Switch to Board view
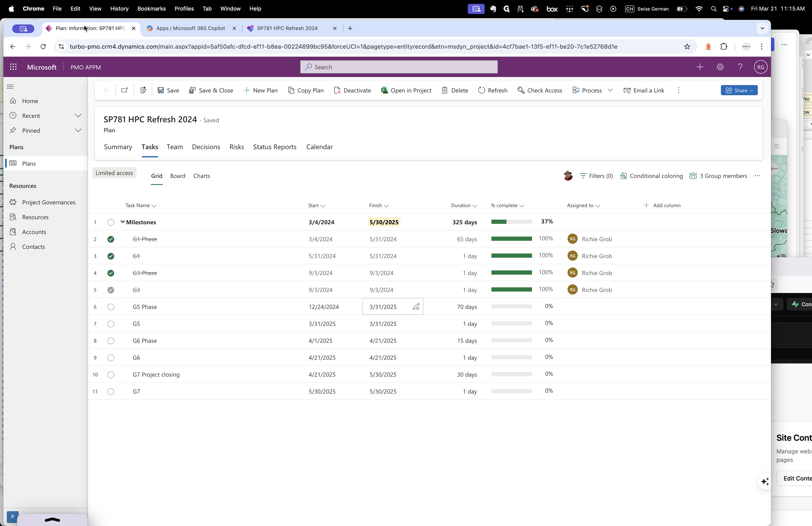Screen dimensions: 812x526 (x=178, y=176)
